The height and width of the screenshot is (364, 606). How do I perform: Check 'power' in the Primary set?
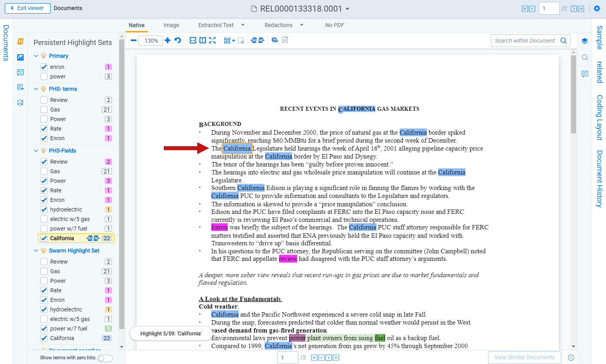tap(44, 76)
